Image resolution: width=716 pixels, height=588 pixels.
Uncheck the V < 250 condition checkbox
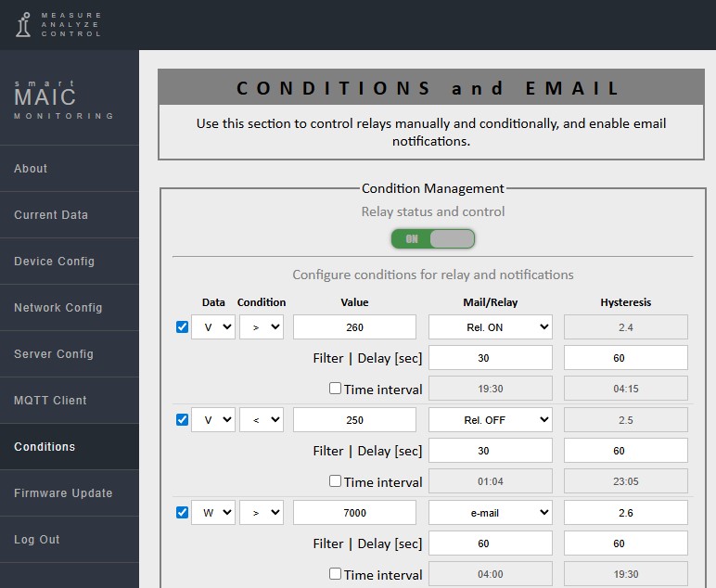pyautogui.click(x=182, y=419)
